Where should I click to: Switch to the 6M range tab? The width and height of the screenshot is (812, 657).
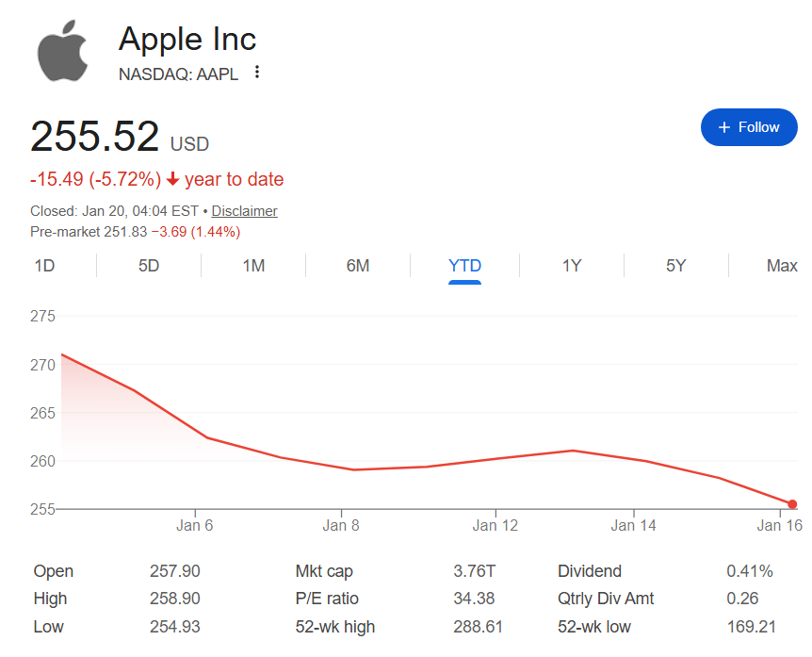(x=358, y=266)
